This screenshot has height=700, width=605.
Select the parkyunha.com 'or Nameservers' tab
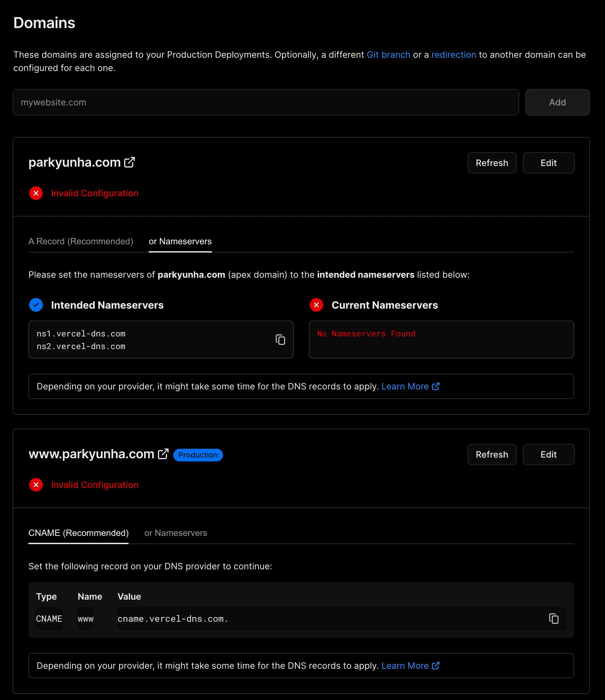[180, 241]
